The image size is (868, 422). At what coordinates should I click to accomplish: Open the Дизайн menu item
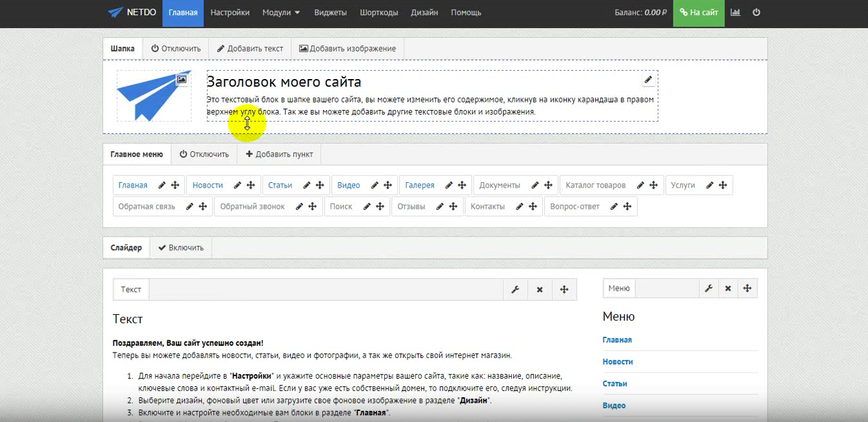click(425, 12)
